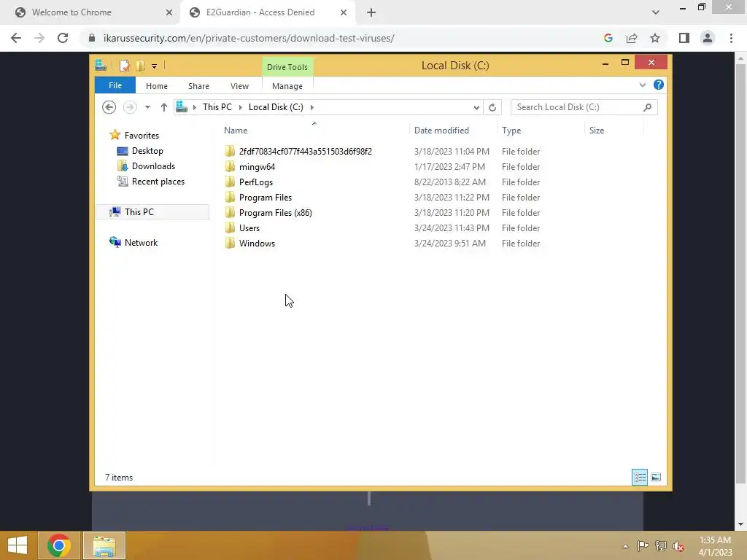The width and height of the screenshot is (747, 560).
Task: Click Chrome icon on taskbar
Action: point(59,545)
